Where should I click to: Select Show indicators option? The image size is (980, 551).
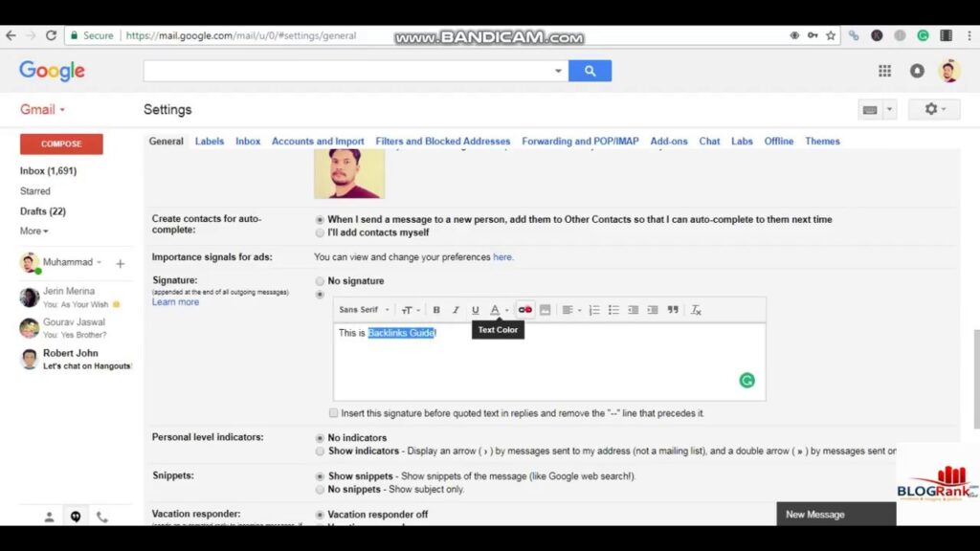pos(320,452)
